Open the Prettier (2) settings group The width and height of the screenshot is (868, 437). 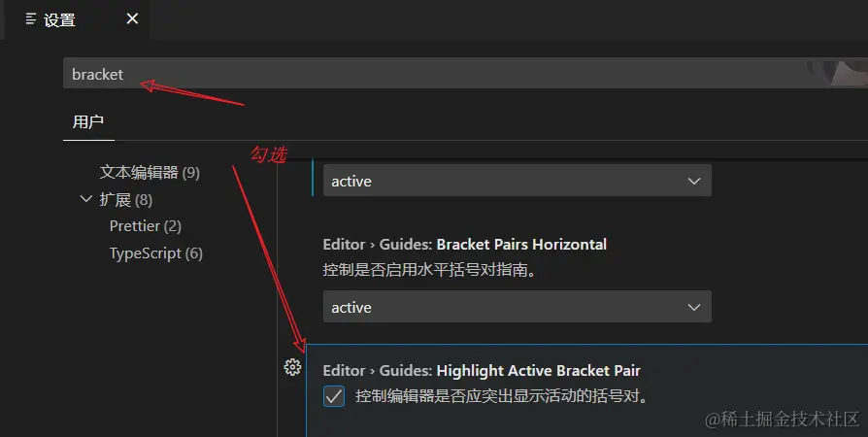(x=145, y=226)
